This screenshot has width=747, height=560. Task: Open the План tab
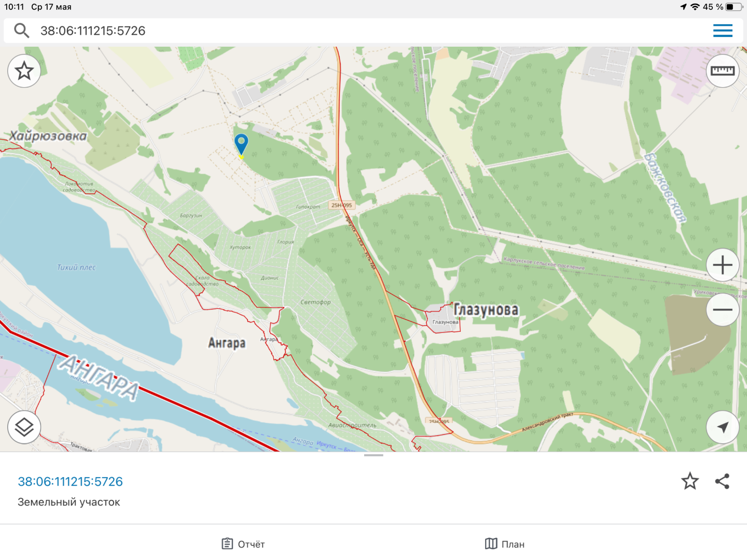point(505,544)
